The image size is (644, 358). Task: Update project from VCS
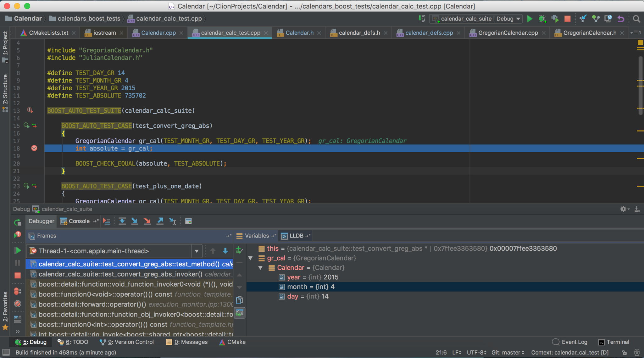583,19
